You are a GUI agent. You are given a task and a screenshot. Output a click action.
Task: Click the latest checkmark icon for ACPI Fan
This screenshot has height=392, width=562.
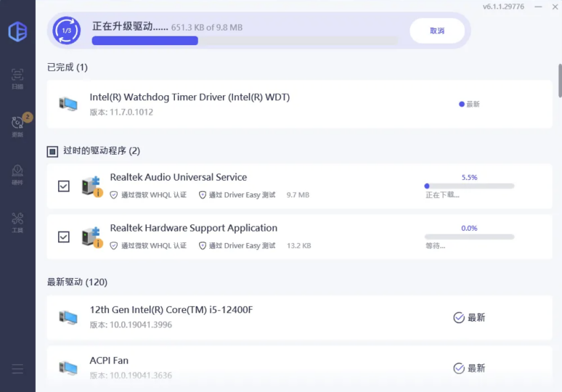point(459,368)
